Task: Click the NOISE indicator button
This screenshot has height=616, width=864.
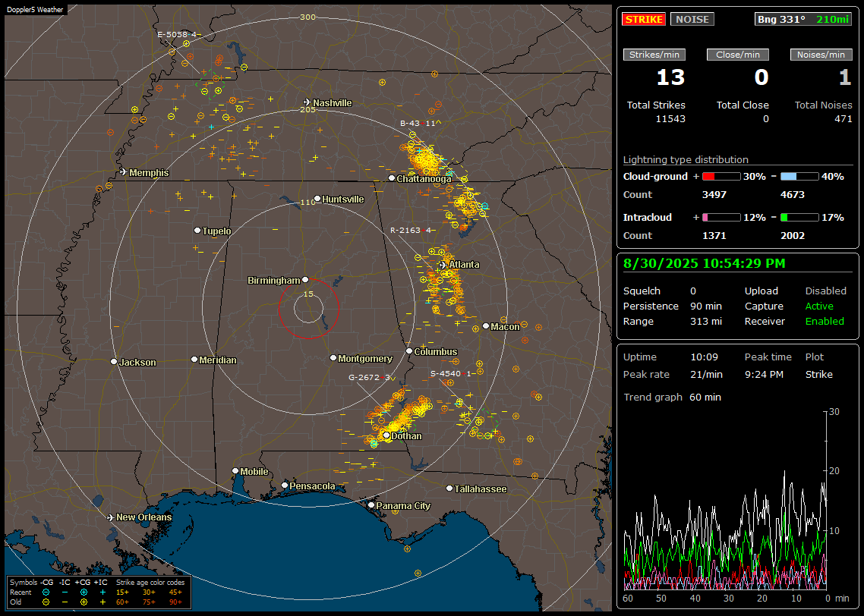Action: pyautogui.click(x=692, y=19)
